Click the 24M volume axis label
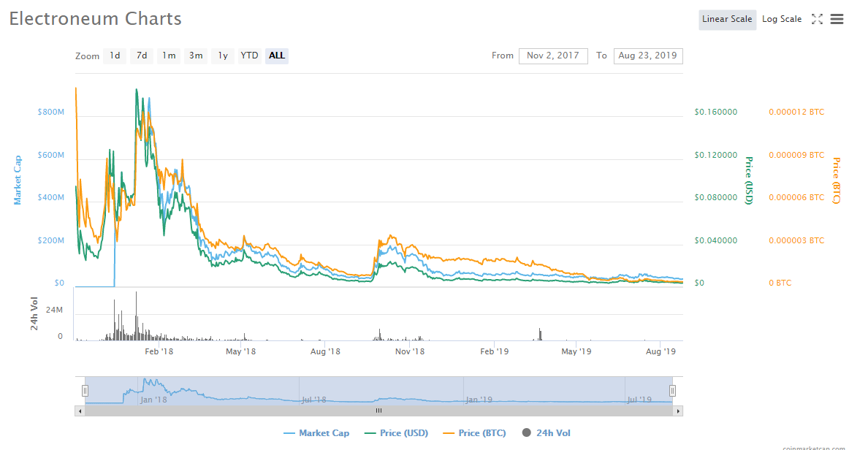This screenshot has height=450, width=868. coord(54,310)
